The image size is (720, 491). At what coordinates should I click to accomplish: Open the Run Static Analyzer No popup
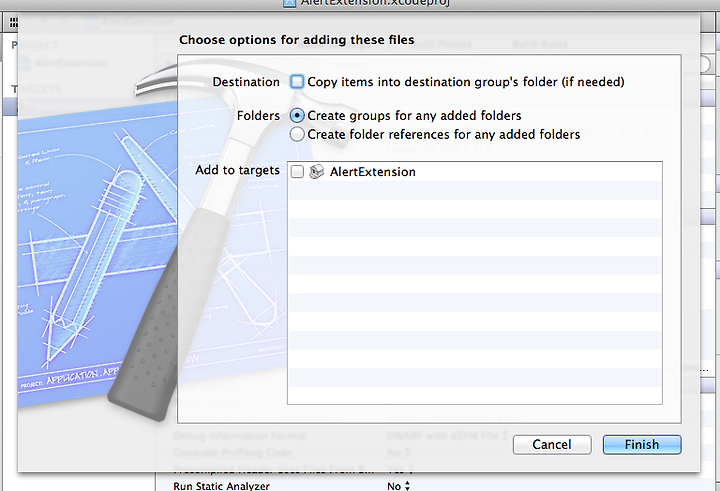click(x=399, y=485)
